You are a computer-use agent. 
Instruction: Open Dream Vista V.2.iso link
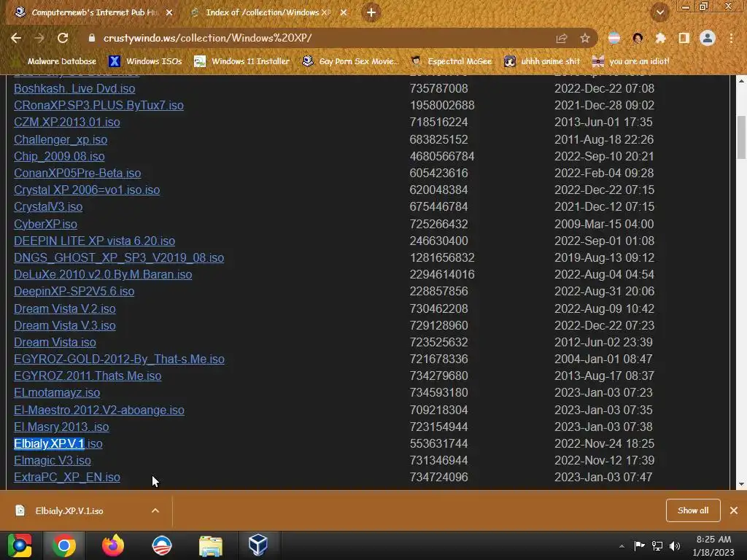point(65,308)
